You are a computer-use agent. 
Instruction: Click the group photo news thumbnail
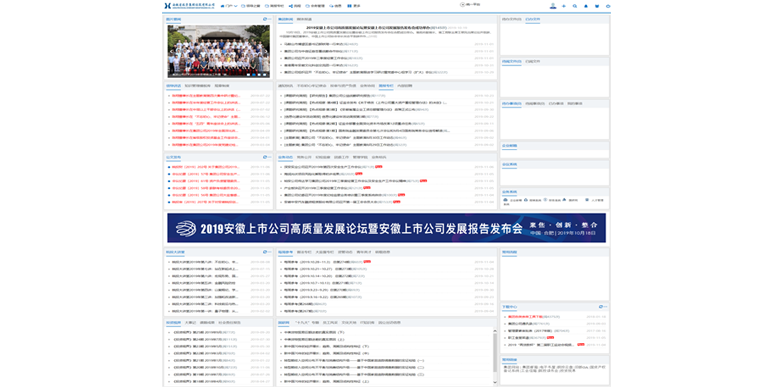[x=218, y=52]
